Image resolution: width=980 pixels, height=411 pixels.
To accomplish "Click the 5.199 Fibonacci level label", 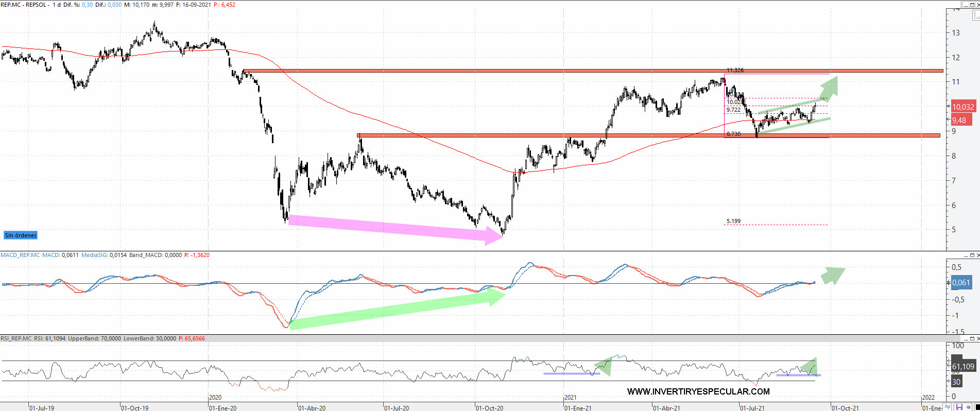I will [x=733, y=221].
